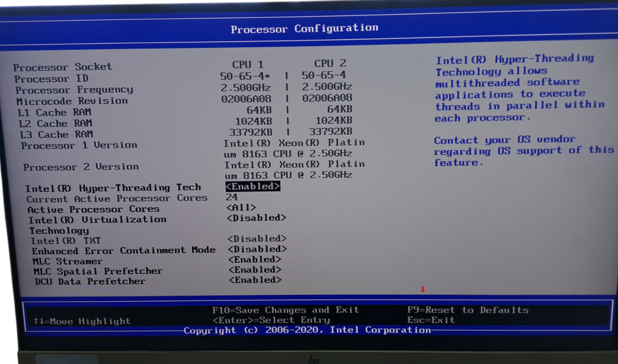The image size is (618, 364).
Task: Click F10=Save Changes and Exit hint
Action: point(286,310)
